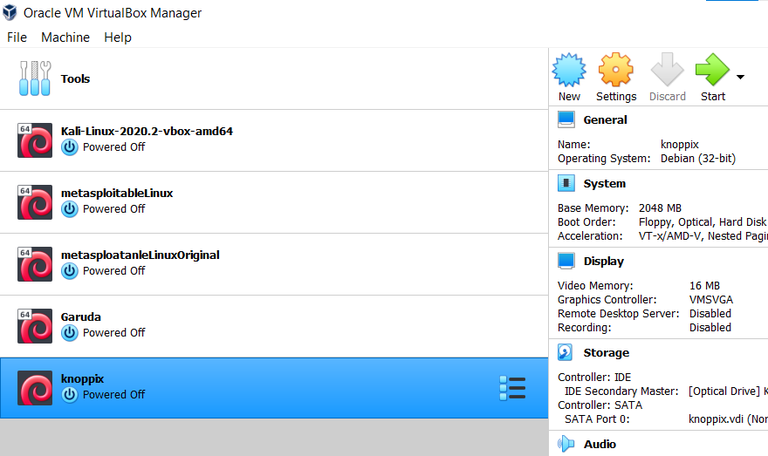768x456 pixels.
Task: Click the Storage section disk icon
Action: tap(565, 352)
